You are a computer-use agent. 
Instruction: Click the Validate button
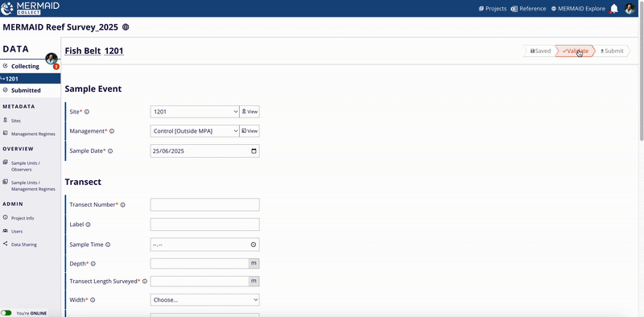coord(575,51)
